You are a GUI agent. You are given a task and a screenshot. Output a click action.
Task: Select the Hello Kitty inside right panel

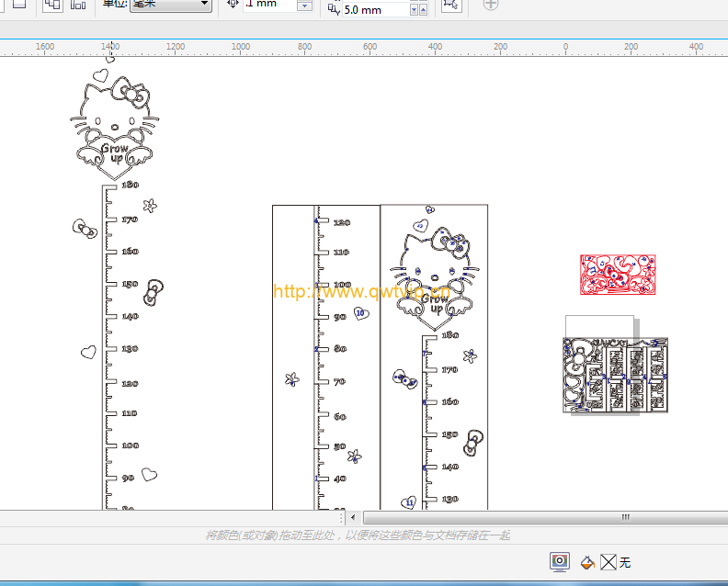coord(435,277)
